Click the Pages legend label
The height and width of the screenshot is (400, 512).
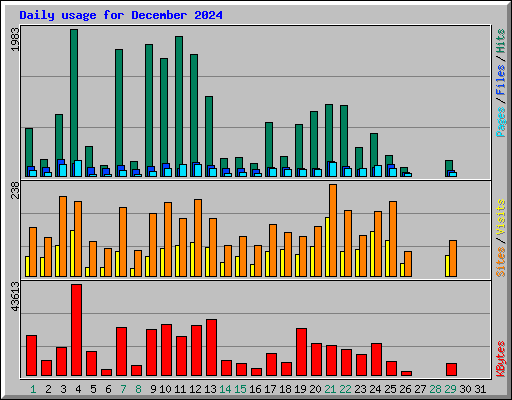[x=501, y=122]
